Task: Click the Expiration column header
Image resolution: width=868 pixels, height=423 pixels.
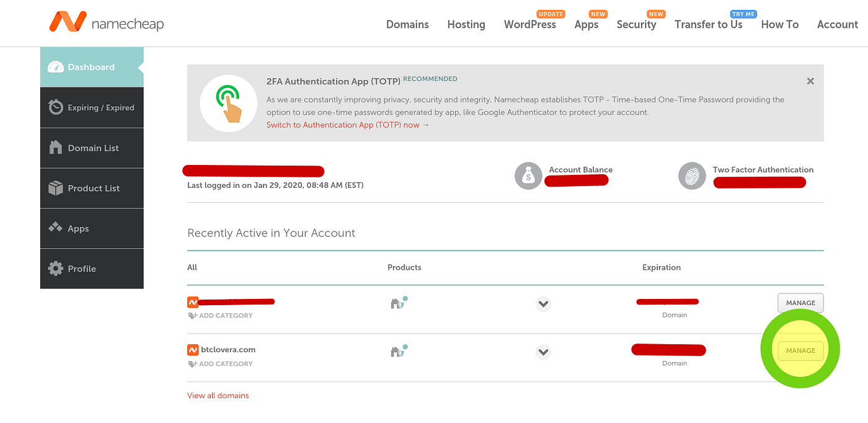Action: point(662,267)
